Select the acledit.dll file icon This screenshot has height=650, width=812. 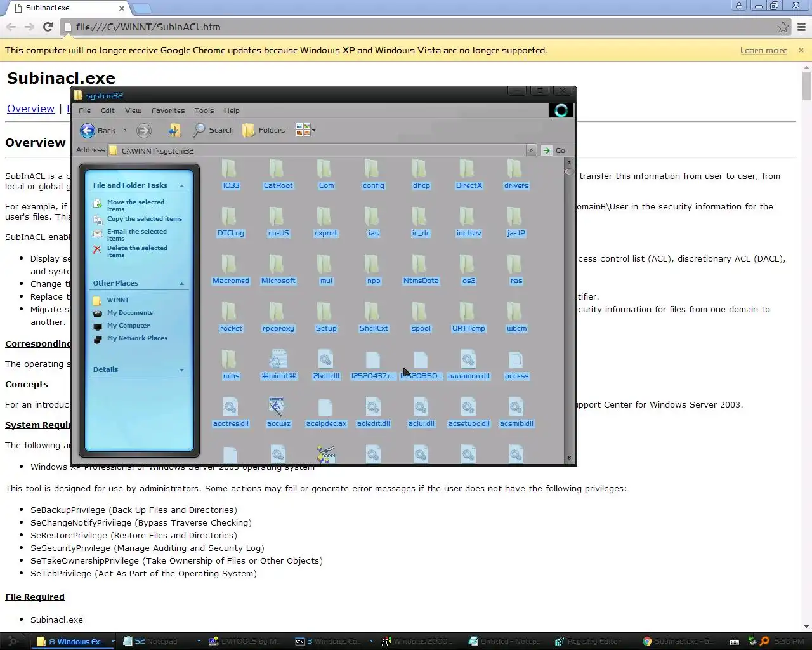[x=373, y=407]
